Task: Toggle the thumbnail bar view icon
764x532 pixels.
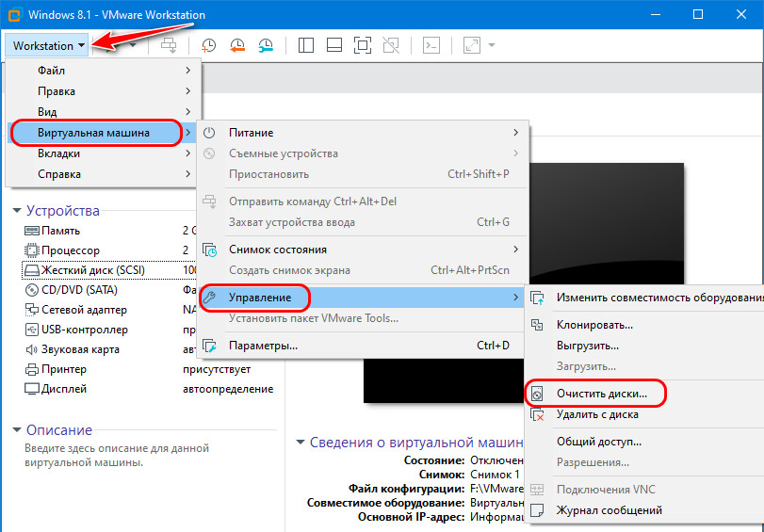Action: (x=334, y=45)
